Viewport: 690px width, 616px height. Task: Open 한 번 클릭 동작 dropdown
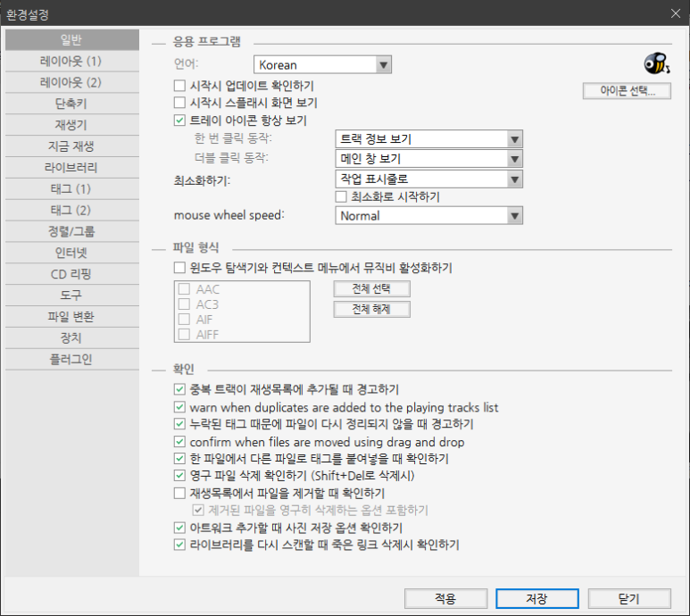tap(429, 139)
